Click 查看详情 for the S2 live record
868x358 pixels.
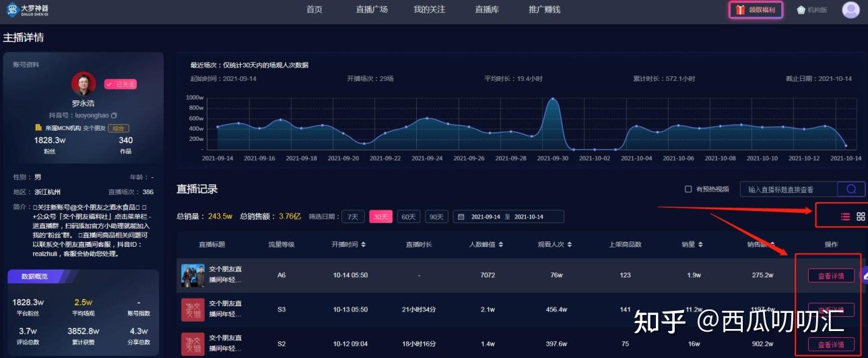click(831, 344)
